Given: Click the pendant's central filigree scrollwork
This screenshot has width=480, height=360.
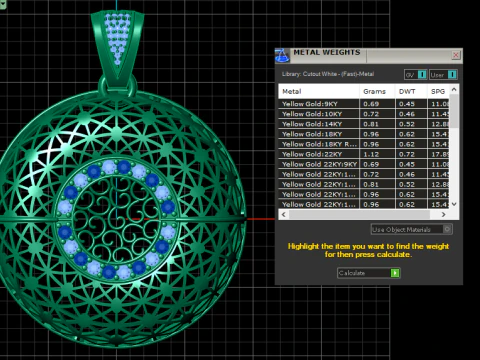Looking at the screenshot, I should 117,220.
